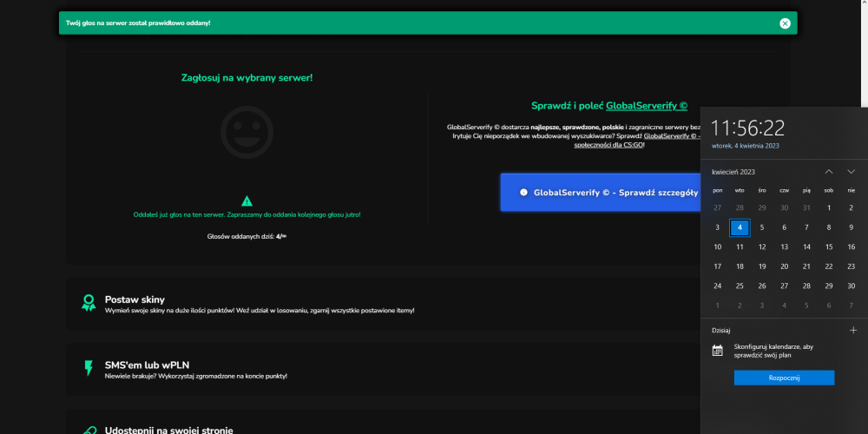Select highlighted day 4 in April calendar
Screen dimensions: 868x434
[740, 227]
